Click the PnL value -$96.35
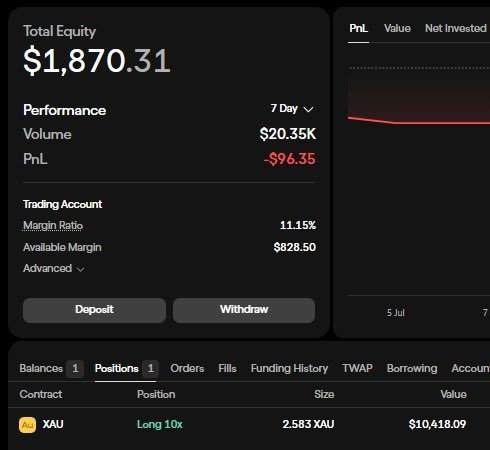The image size is (490, 450). point(289,159)
